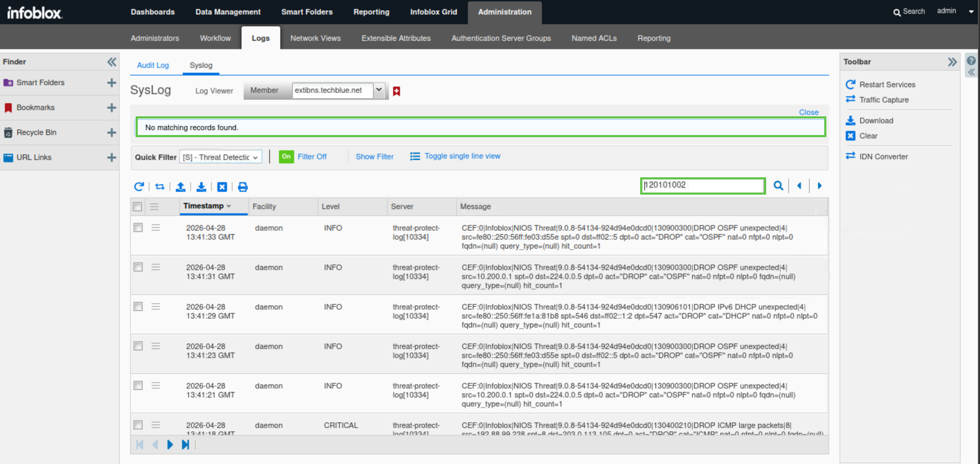
Task: Collapse the Finder panel
Action: pyautogui.click(x=111, y=62)
